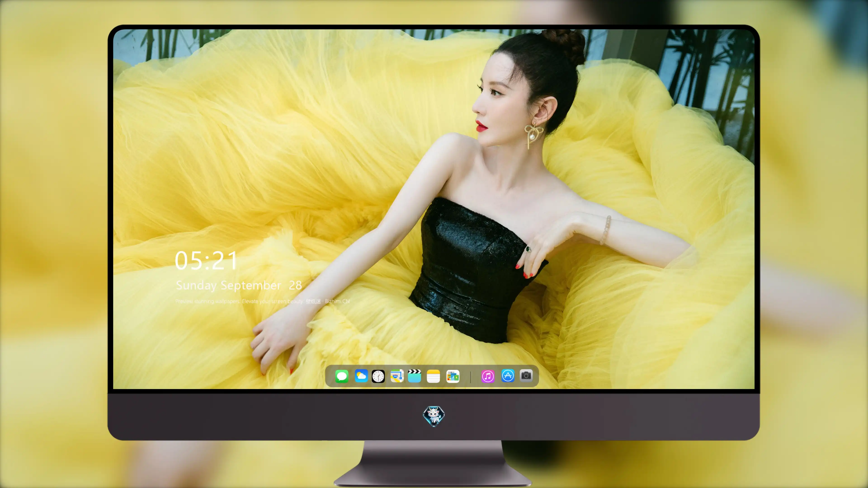Open the Weather app in the dock
This screenshot has height=488, width=868.
point(361,376)
